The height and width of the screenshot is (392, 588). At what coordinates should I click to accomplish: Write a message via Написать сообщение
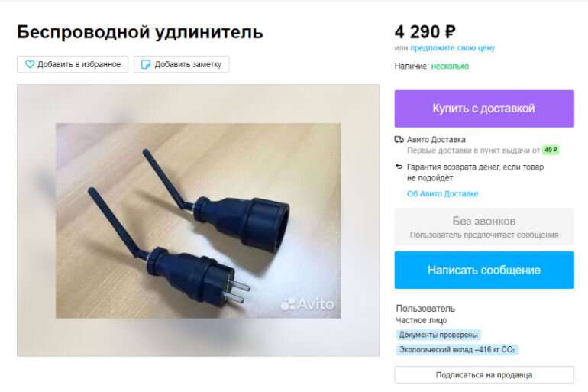484,270
